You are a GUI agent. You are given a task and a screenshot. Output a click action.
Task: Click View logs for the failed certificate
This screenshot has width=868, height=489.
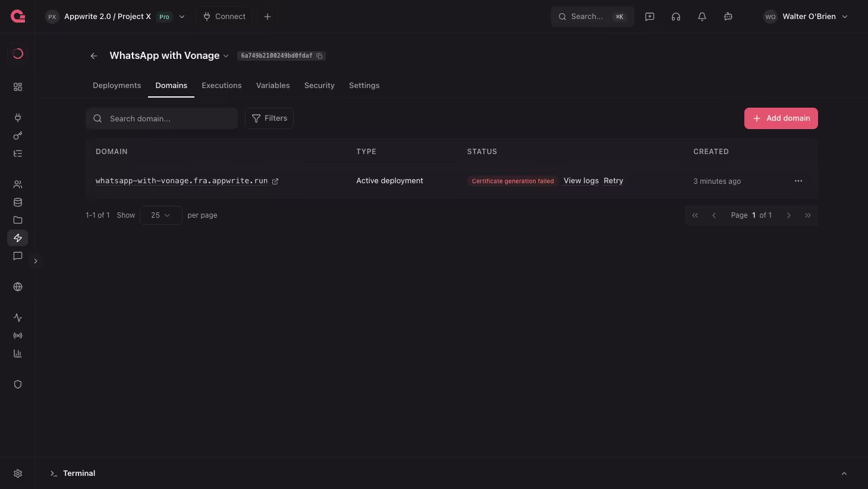pos(581,181)
